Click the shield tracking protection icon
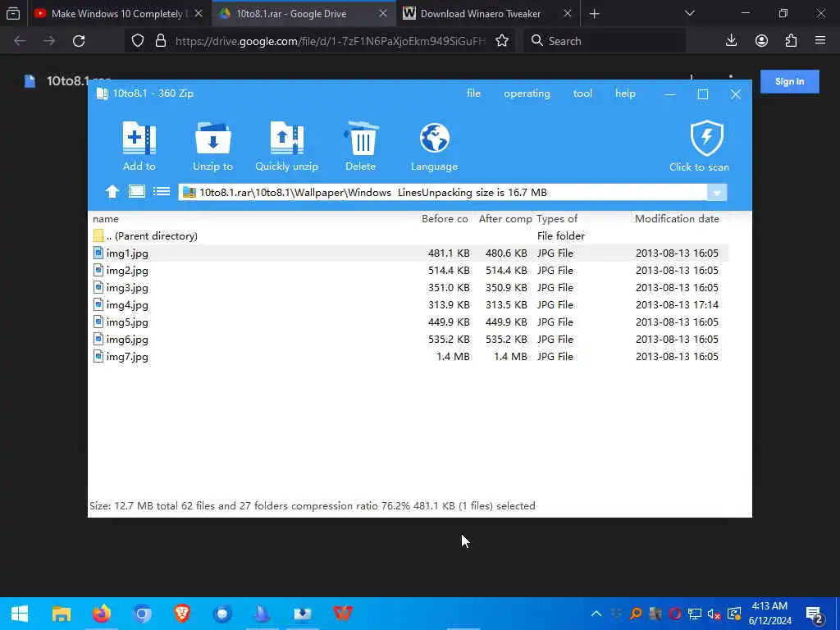Screen dimensions: 840x630 pos(138,41)
